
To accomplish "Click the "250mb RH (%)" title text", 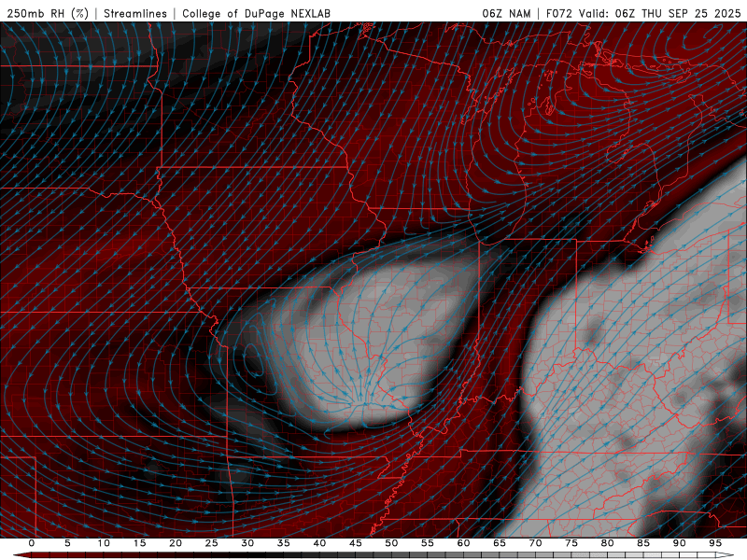I will (48, 14).
